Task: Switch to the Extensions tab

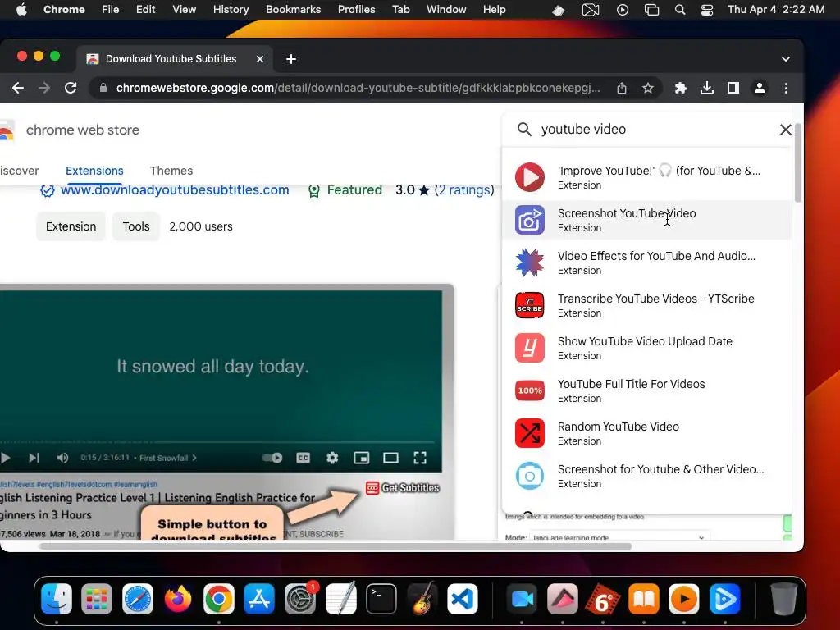Action: point(94,171)
